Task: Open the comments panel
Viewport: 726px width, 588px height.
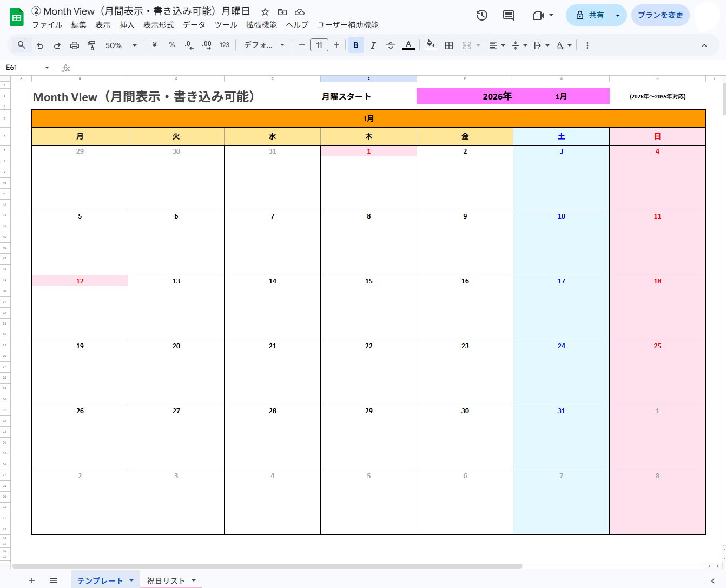Action: (507, 15)
